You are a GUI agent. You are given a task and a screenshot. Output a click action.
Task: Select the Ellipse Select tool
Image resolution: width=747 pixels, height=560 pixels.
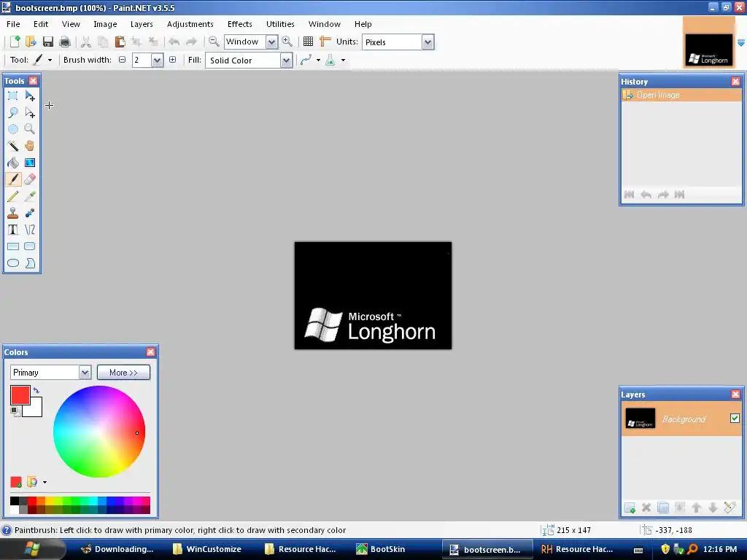(x=13, y=129)
